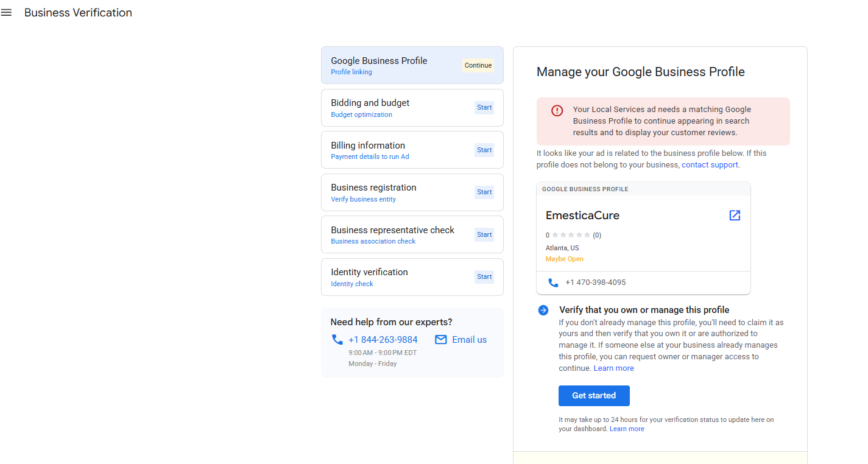Viewport: 868px width, 464px height.
Task: Click the Payment details to run Ad subtitle
Action: pos(370,156)
